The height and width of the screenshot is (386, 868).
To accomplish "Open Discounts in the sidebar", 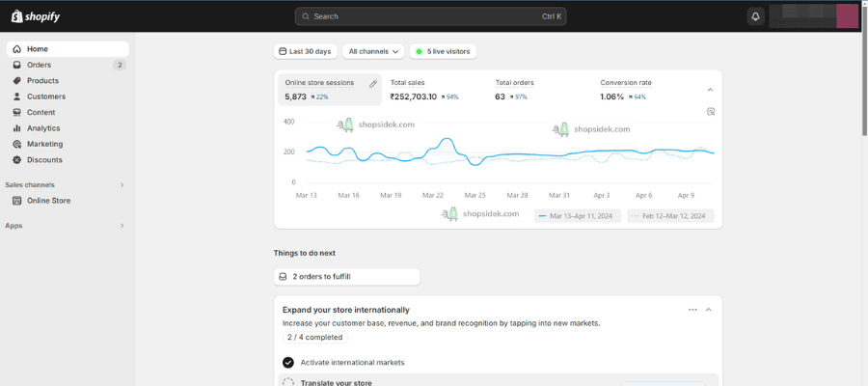I will pyautogui.click(x=44, y=160).
